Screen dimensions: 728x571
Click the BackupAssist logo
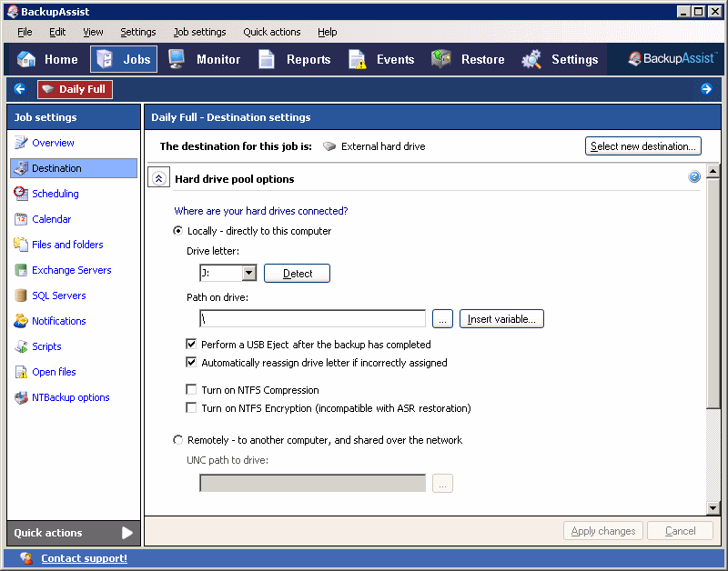click(x=672, y=58)
